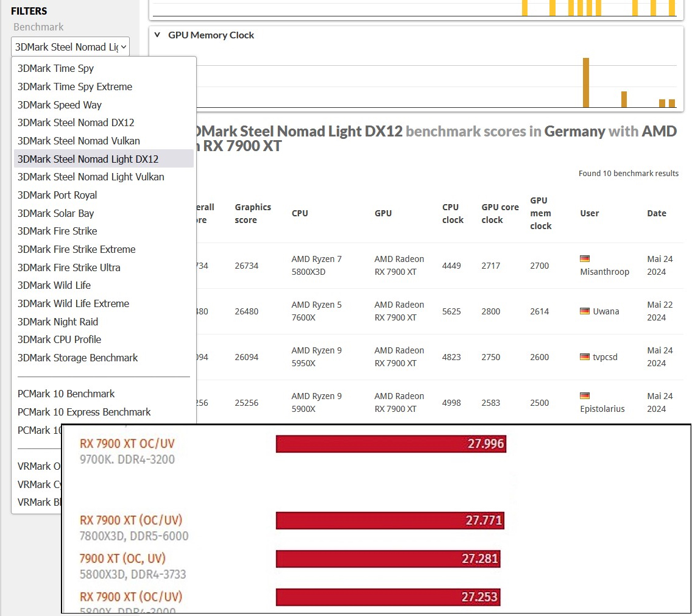The width and height of the screenshot is (692, 616).
Task: Open user Epistolarius's profile link
Action: [602, 409]
